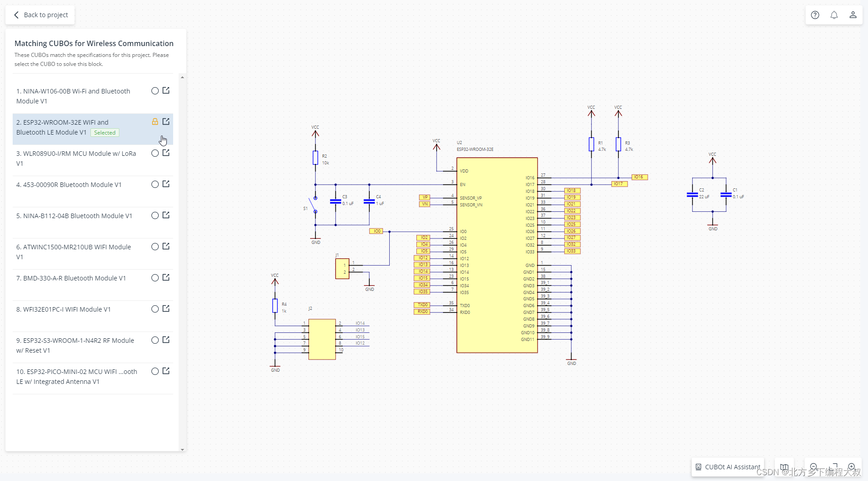Image resolution: width=868 pixels, height=481 pixels.
Task: Select the ESP32-WROOM-32E U2 chip body in schematic
Action: click(497, 255)
